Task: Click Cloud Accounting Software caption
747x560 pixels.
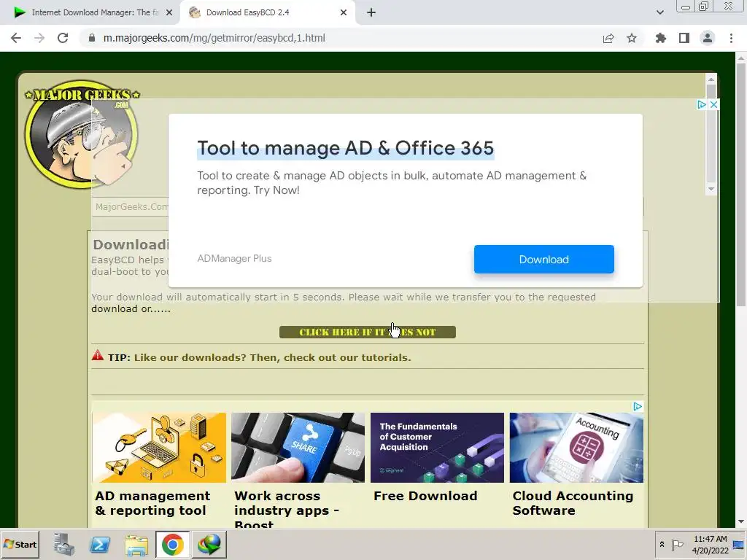Action: click(x=573, y=503)
